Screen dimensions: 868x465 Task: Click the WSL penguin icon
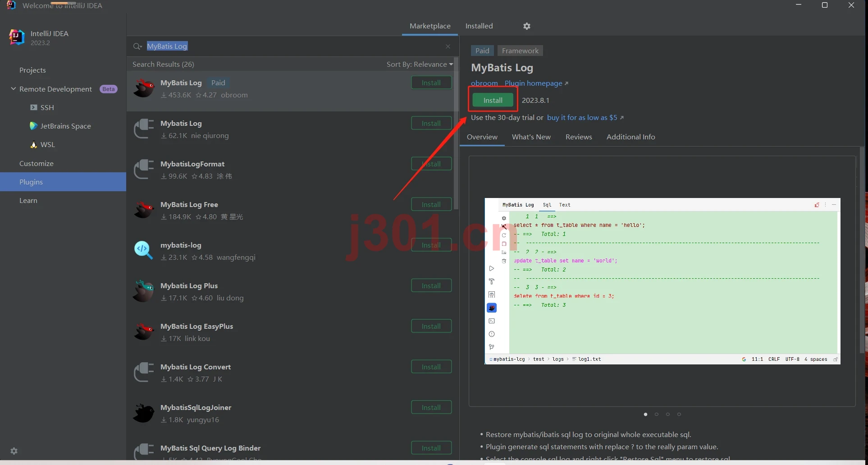point(33,144)
